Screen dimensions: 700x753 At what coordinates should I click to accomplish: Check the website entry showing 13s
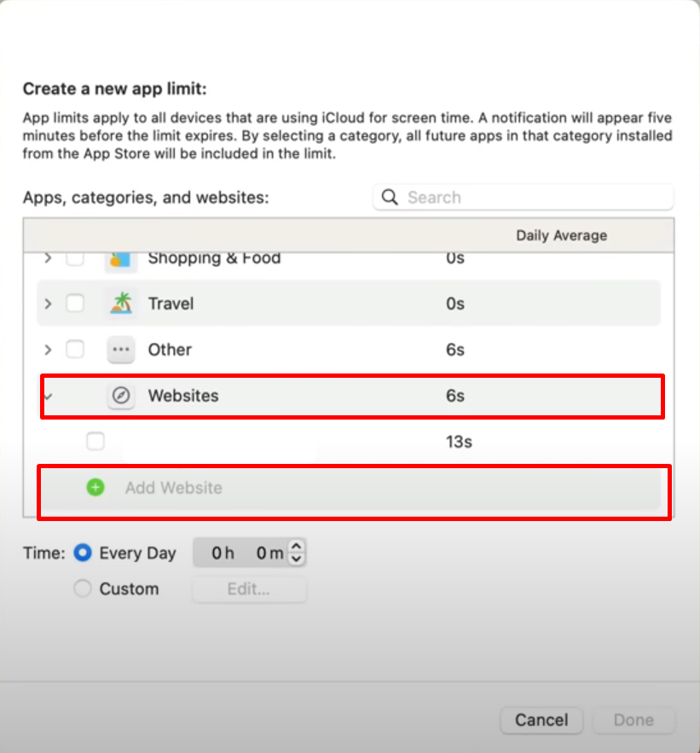click(95, 442)
